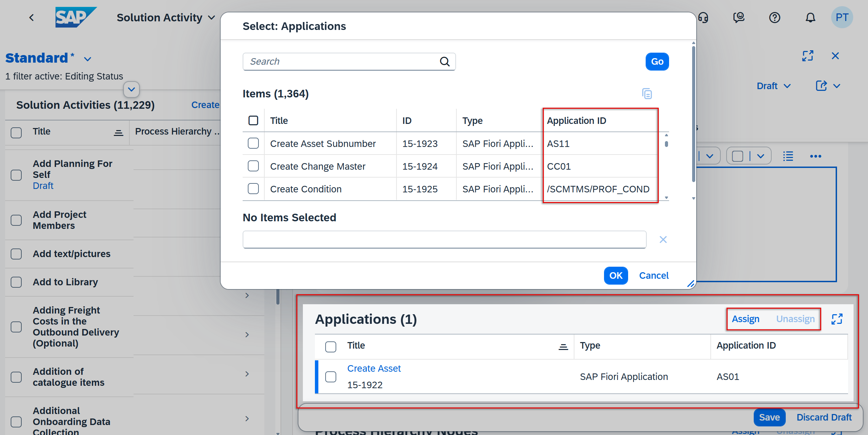Click the back arrow next to the SAP logo
The height and width of the screenshot is (435, 868).
(32, 18)
